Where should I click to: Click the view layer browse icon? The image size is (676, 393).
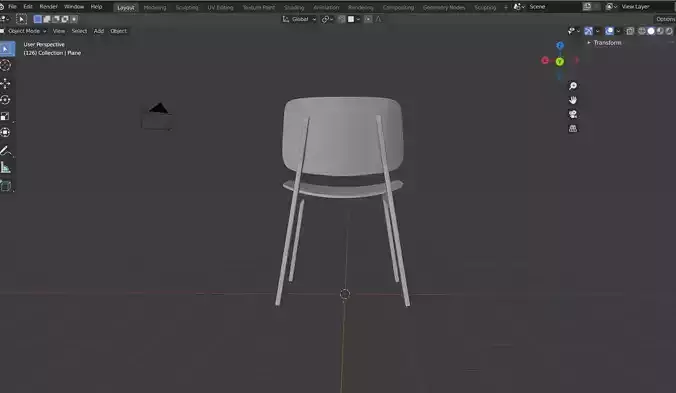611,6
